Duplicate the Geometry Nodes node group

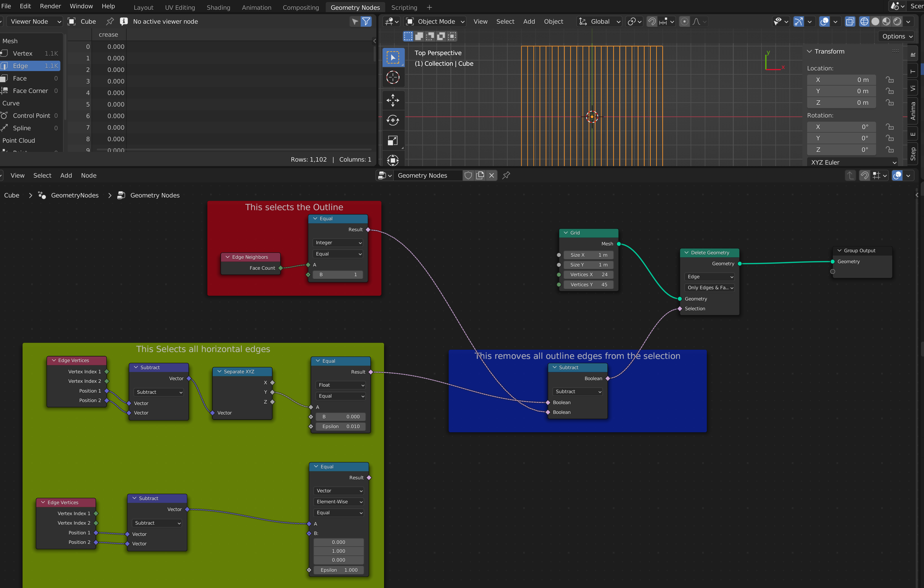[480, 176]
